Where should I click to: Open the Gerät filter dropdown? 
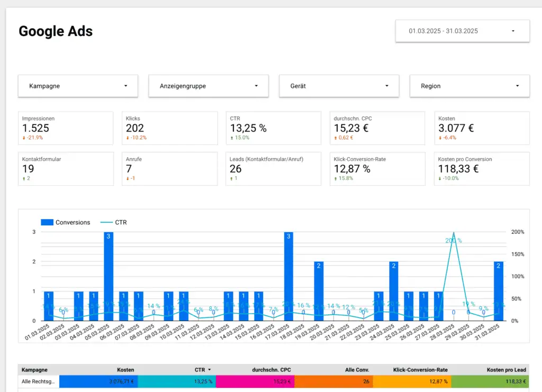coord(339,86)
